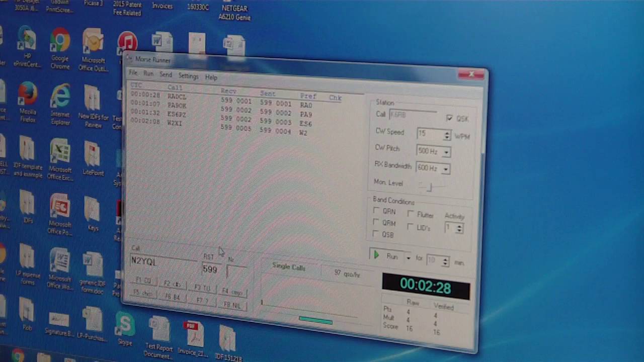Toggle the QSK checkbox
The width and height of the screenshot is (644, 362).
449,118
